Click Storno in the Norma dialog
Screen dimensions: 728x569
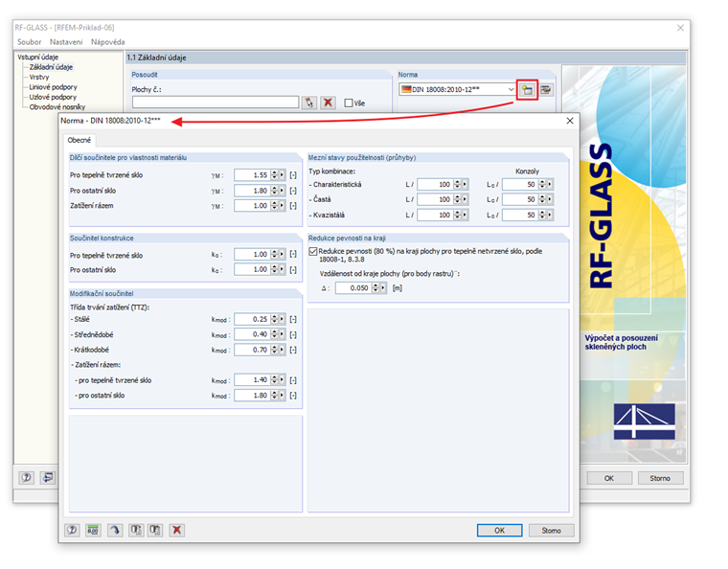[551, 530]
